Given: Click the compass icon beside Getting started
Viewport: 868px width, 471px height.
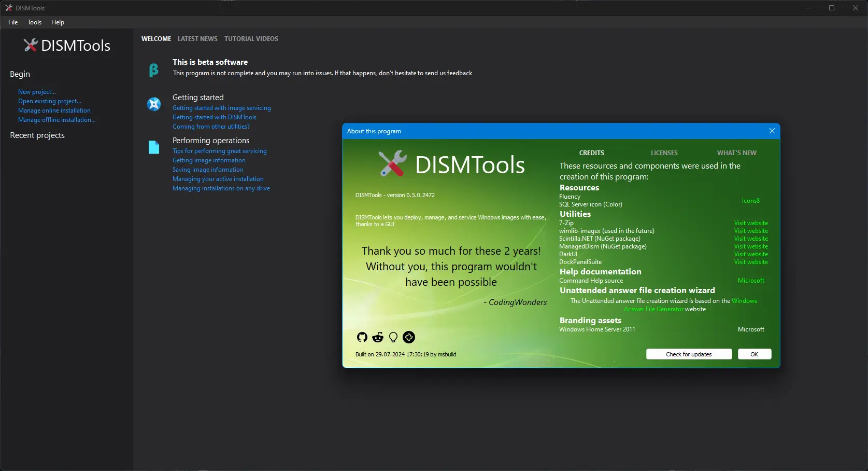Looking at the screenshot, I should (x=154, y=104).
